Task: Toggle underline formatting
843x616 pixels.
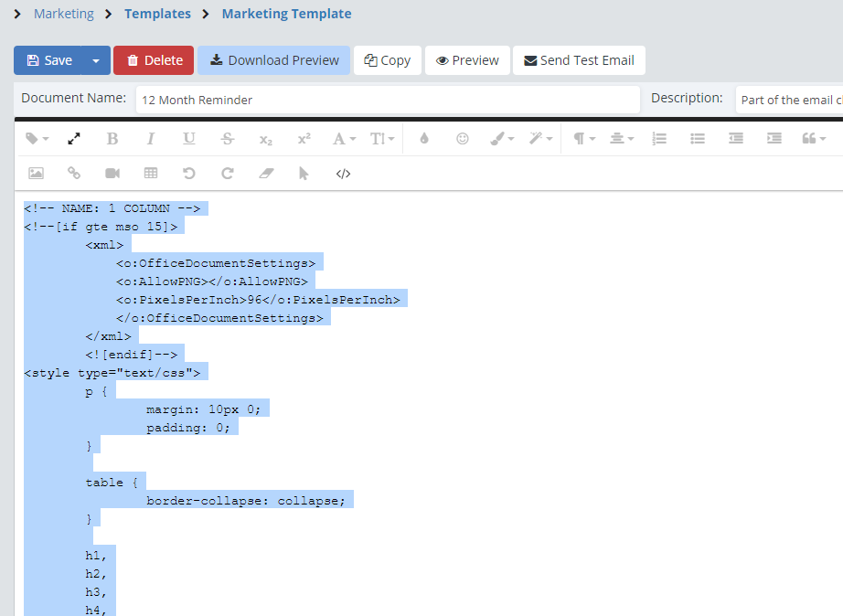Action: (189, 139)
